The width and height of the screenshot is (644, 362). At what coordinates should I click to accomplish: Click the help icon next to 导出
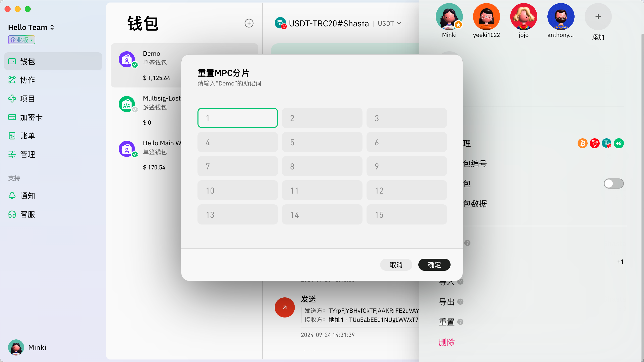click(460, 302)
